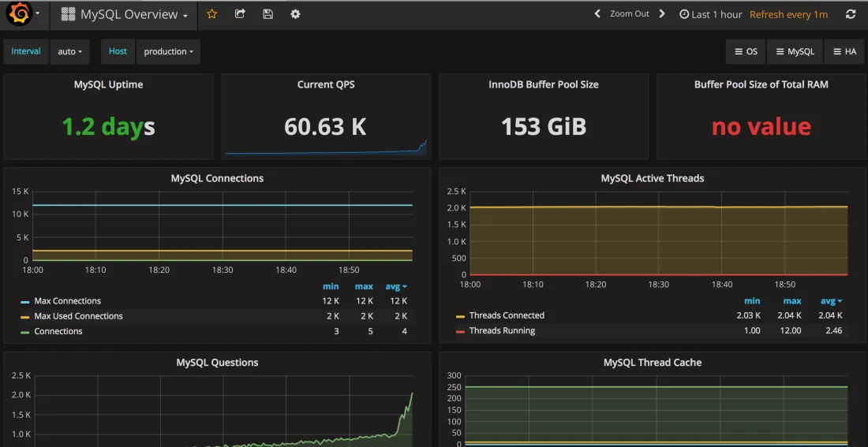Screen dimensions: 868x447
Task: Open the MySQL dashboards link menu
Action: (x=795, y=51)
